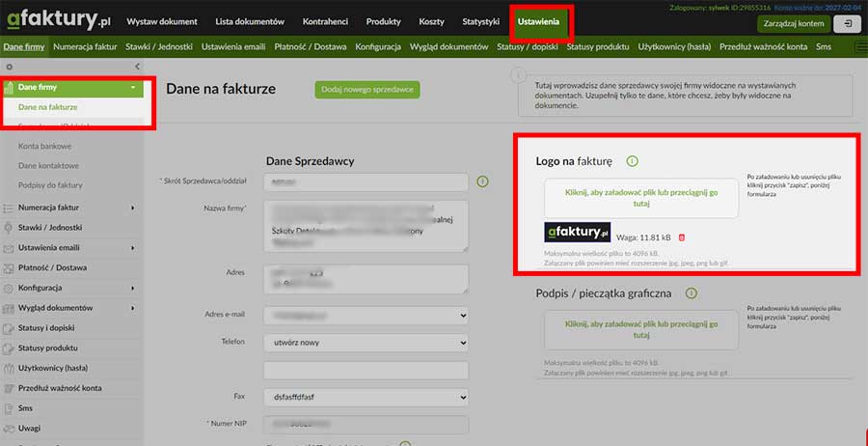Click the Fax input field
This screenshot has width=868, height=446.
click(x=366, y=396)
